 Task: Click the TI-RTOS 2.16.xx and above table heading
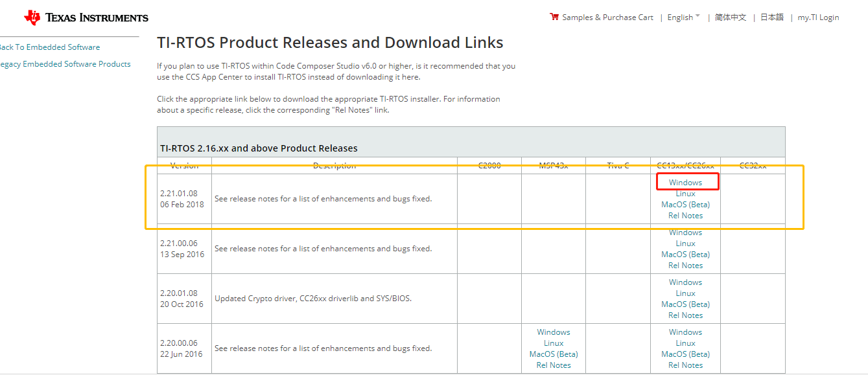pyautogui.click(x=259, y=148)
